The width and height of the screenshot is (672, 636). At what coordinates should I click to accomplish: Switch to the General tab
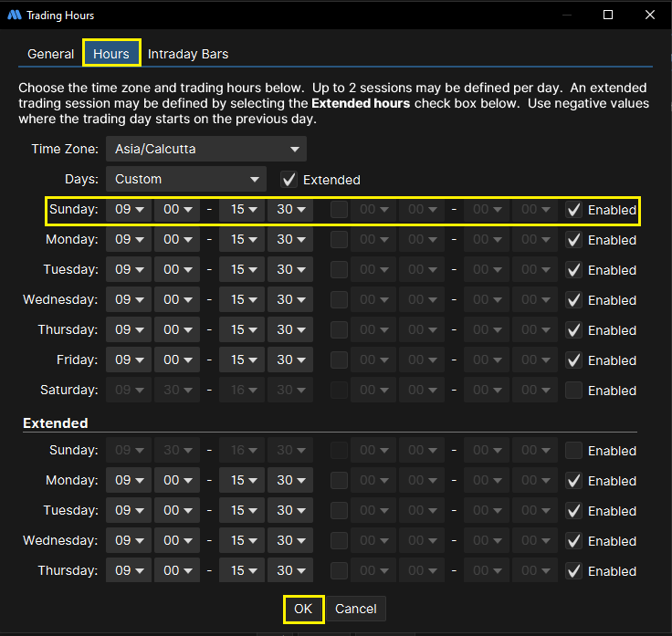point(50,54)
